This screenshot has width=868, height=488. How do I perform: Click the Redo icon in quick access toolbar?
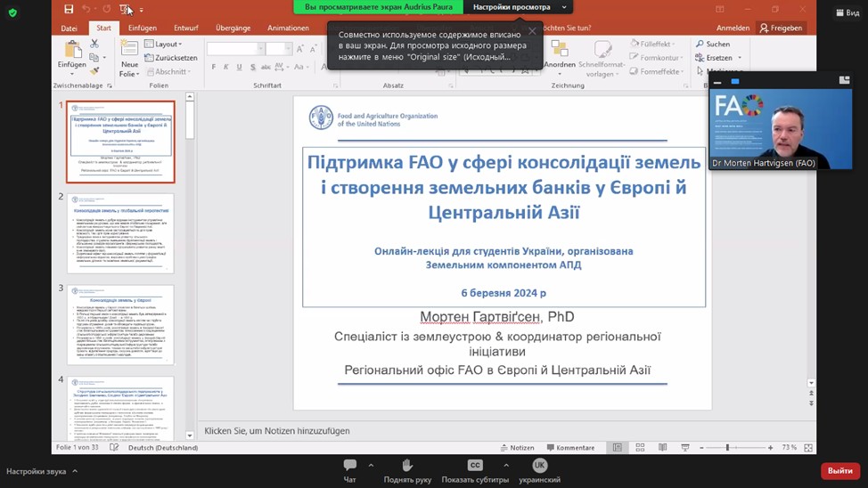click(107, 9)
